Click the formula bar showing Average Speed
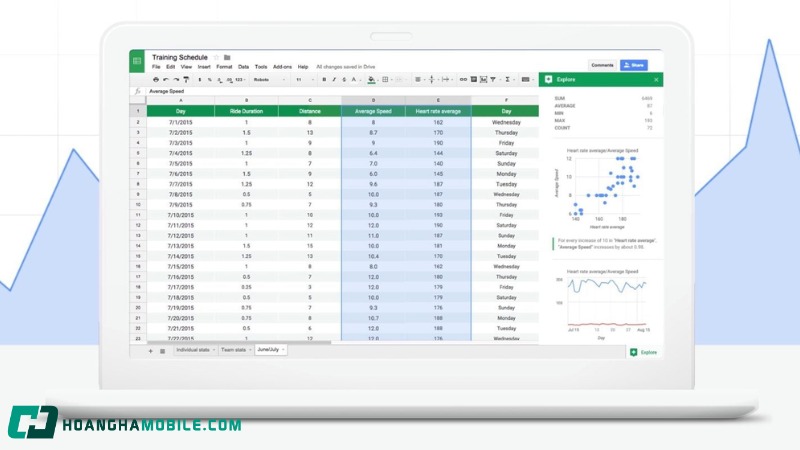Image resolution: width=800 pixels, height=450 pixels. click(x=342, y=91)
